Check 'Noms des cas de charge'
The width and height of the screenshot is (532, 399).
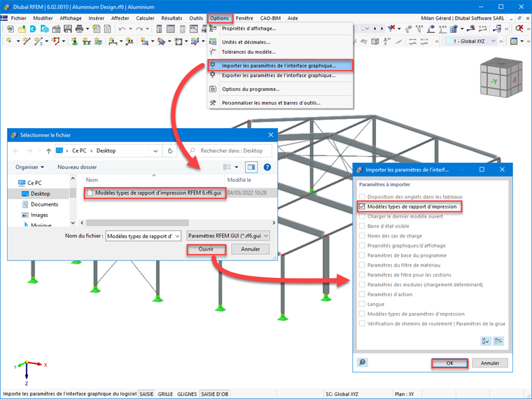point(362,236)
